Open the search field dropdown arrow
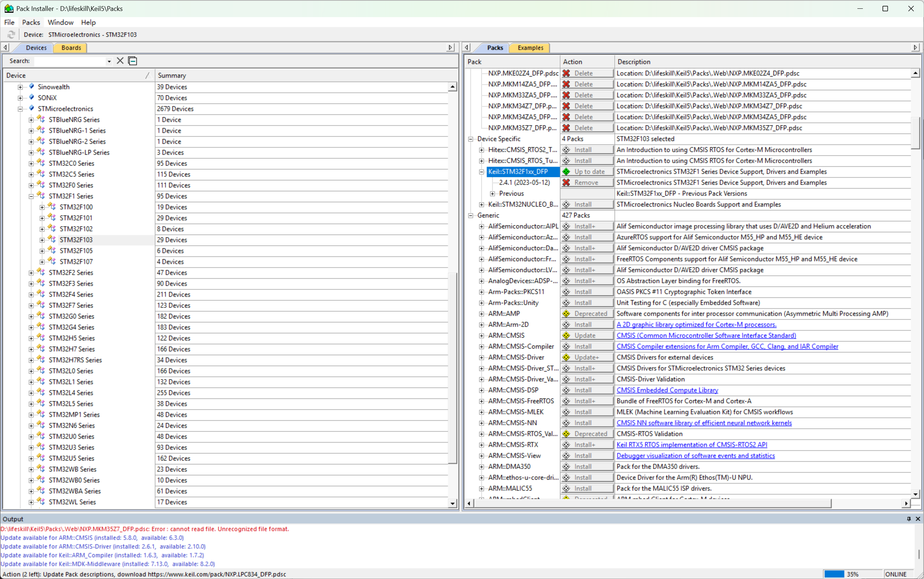This screenshot has width=924, height=579. click(109, 61)
